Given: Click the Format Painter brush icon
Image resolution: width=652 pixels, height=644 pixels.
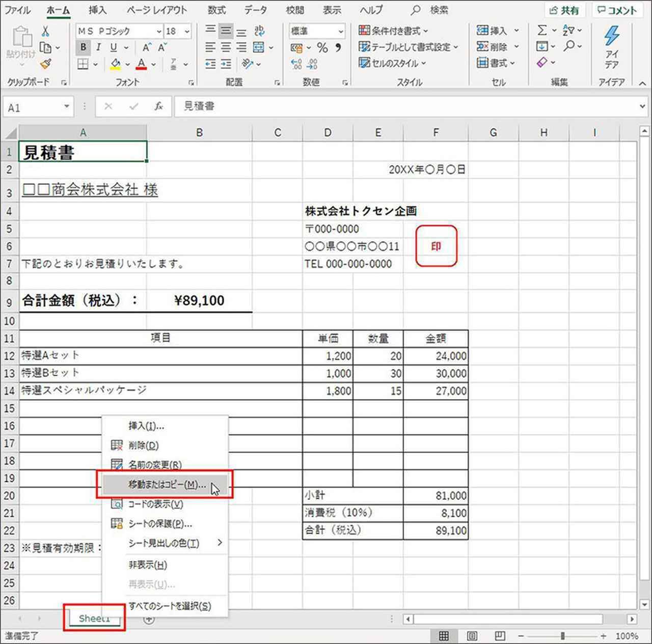Looking at the screenshot, I should [46, 64].
